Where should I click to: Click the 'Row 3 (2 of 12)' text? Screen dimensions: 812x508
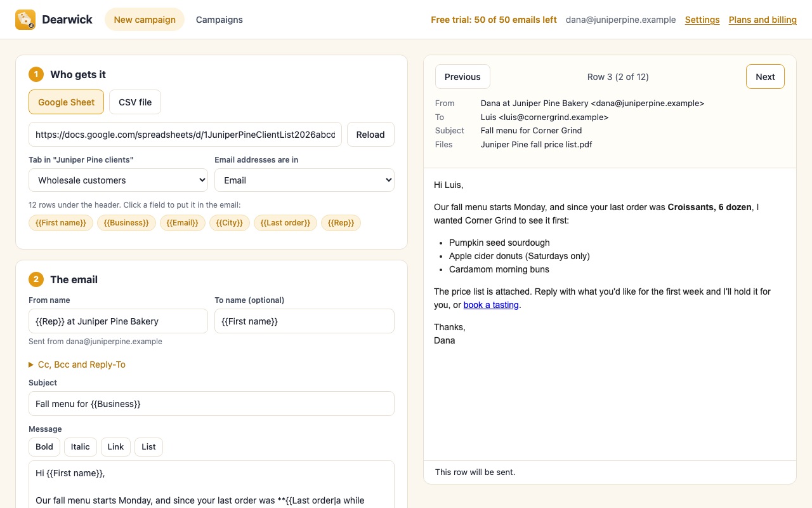[x=618, y=77]
